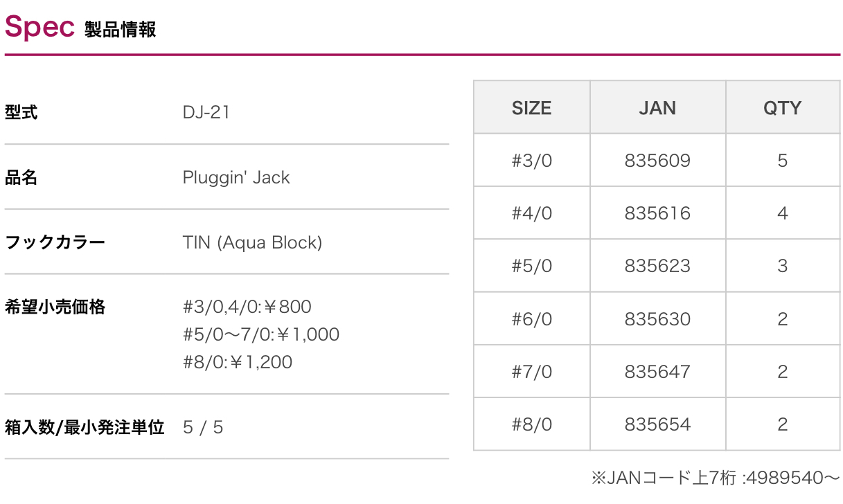The width and height of the screenshot is (843, 504).
Task: Select the #6/0 size cell
Action: (531, 319)
